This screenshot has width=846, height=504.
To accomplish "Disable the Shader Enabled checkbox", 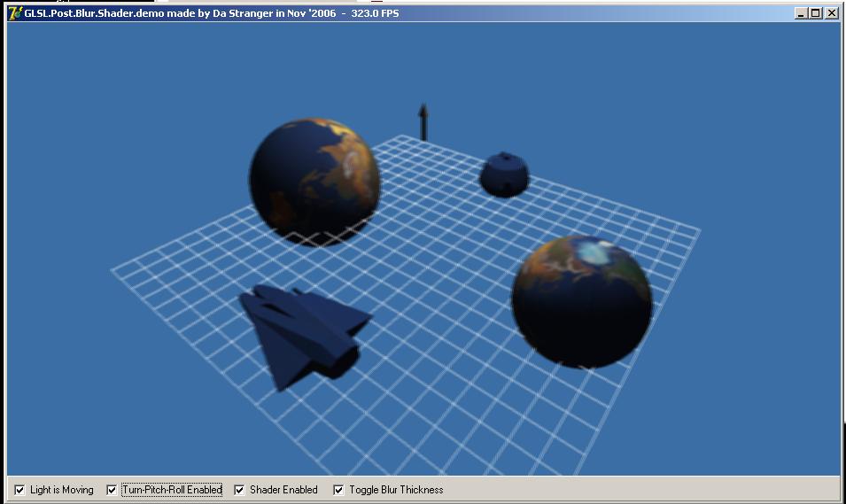I will point(239,490).
